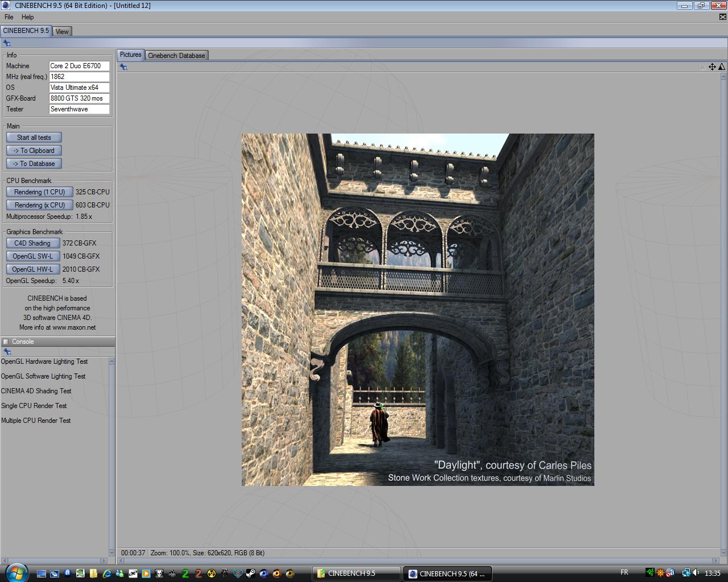Click the CINEBENCH 9.5 folder taskbar button
The image size is (728, 582).
[356, 573]
